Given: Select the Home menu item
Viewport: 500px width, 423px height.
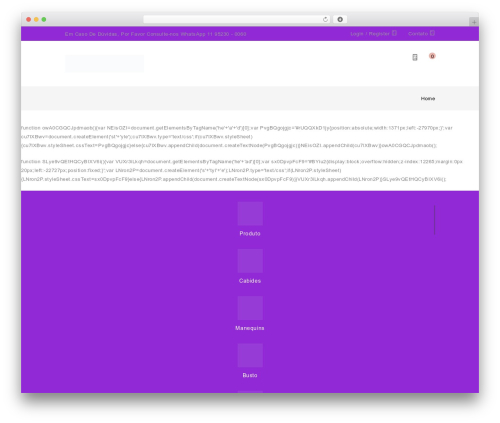Looking at the screenshot, I should [428, 99].
